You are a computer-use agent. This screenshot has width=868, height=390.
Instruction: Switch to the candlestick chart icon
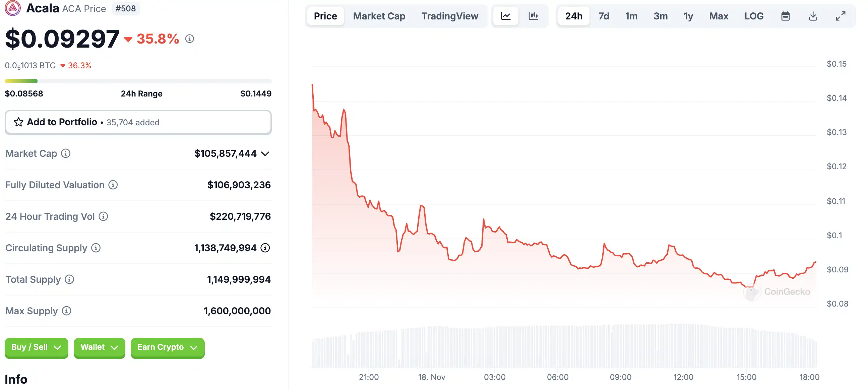click(533, 16)
